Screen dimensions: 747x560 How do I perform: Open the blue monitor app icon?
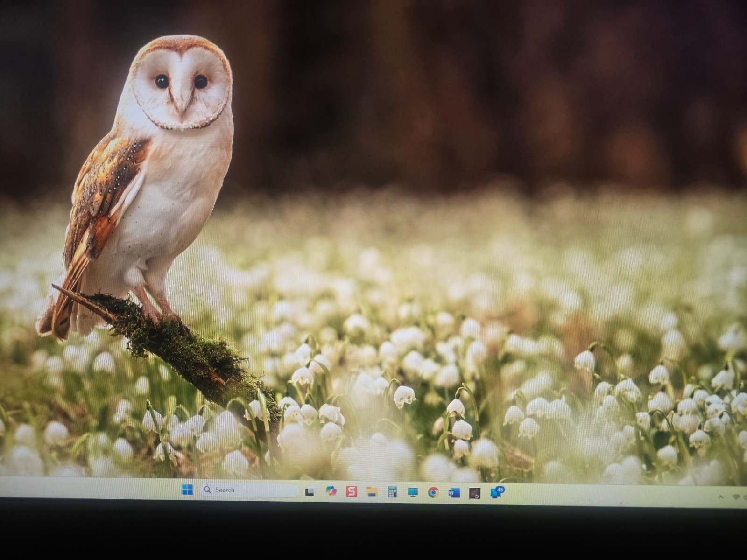pos(413,492)
